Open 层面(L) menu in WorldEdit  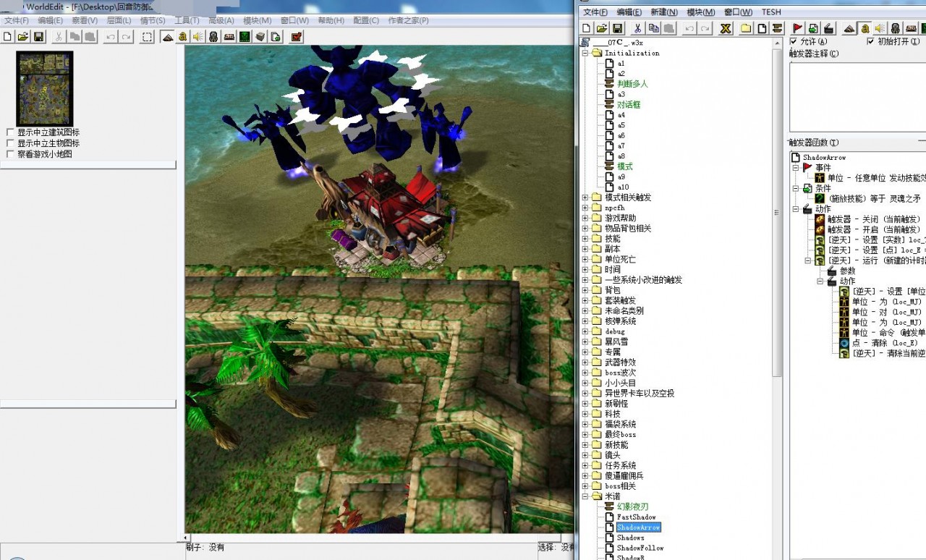point(119,21)
